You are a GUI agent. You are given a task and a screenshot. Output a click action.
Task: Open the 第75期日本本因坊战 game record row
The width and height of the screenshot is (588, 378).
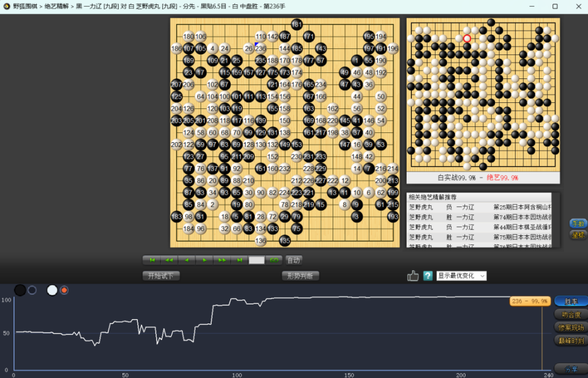(x=479, y=237)
